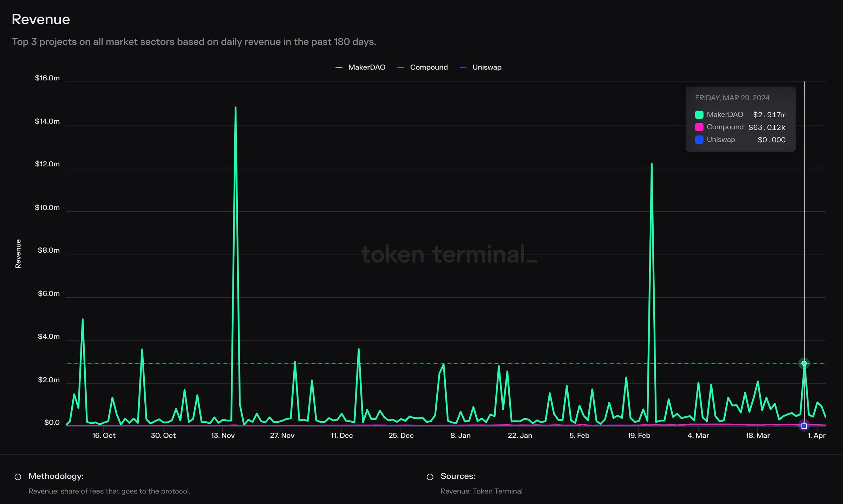
Task: Toggle the MakerDAO series via its legend label
Action: tap(367, 67)
